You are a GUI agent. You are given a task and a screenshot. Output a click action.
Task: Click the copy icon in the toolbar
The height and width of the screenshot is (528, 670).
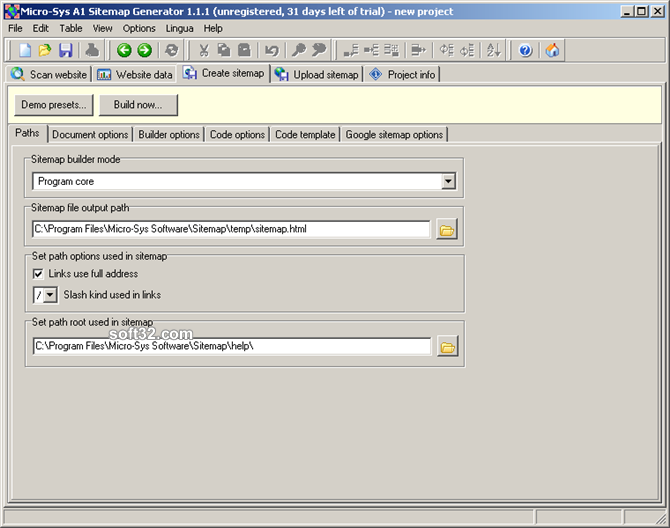[224, 50]
